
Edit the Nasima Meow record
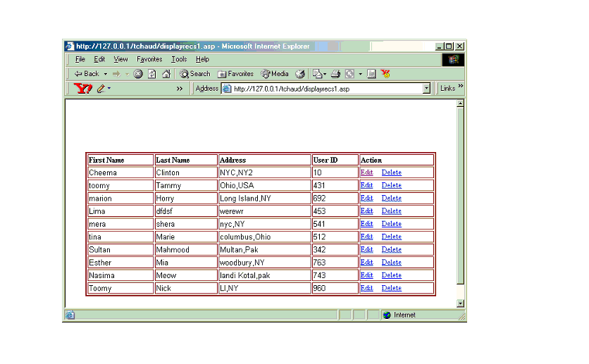pos(366,275)
